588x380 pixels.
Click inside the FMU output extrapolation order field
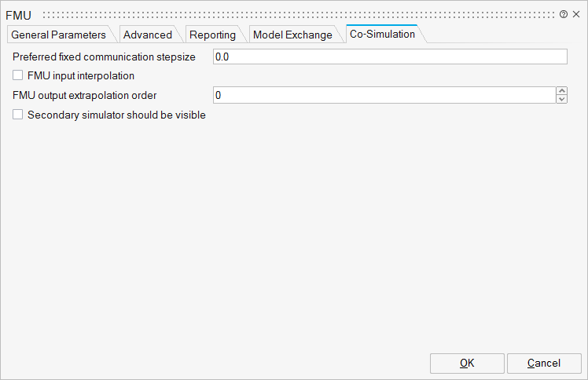click(384, 95)
